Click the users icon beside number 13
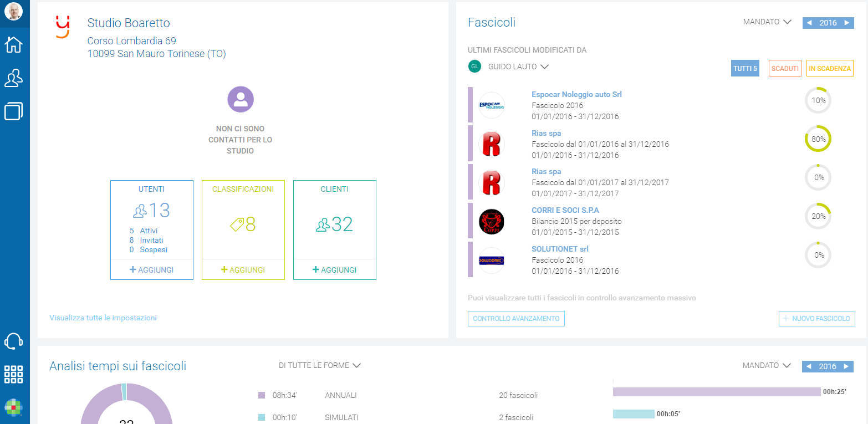868x424 pixels. click(140, 211)
